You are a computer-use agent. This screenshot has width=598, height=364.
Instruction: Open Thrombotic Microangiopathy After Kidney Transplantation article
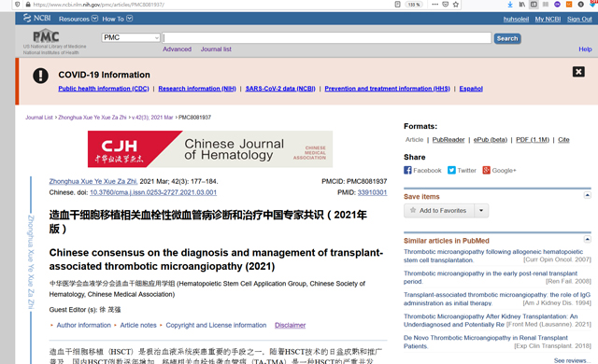491,320
